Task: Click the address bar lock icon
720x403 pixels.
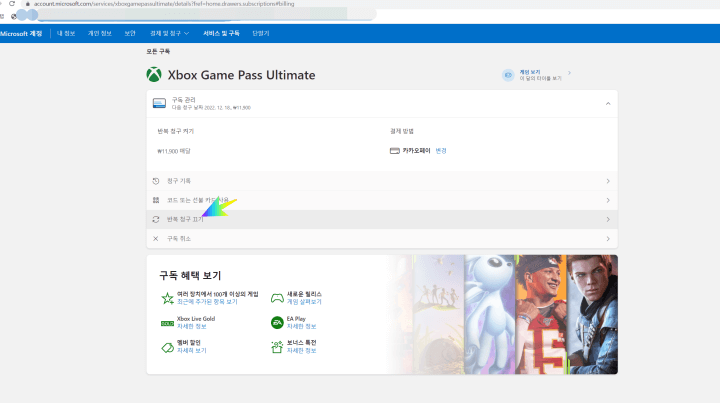Action: coord(28,4)
